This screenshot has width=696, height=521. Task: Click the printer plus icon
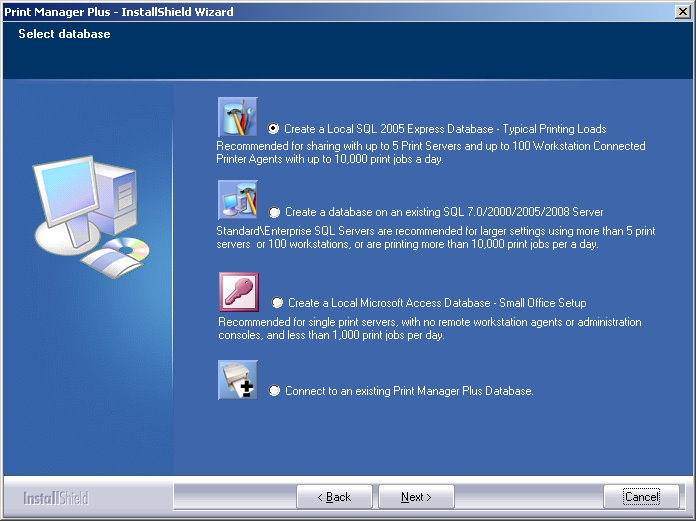(237, 380)
